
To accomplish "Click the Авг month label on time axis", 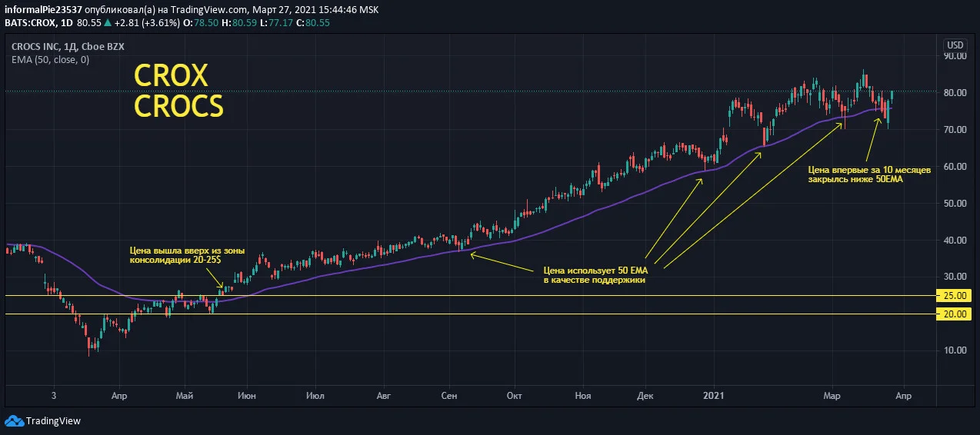I will point(384,396).
